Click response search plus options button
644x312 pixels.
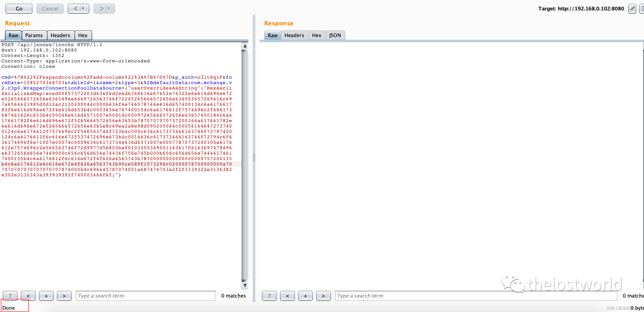coord(305,296)
